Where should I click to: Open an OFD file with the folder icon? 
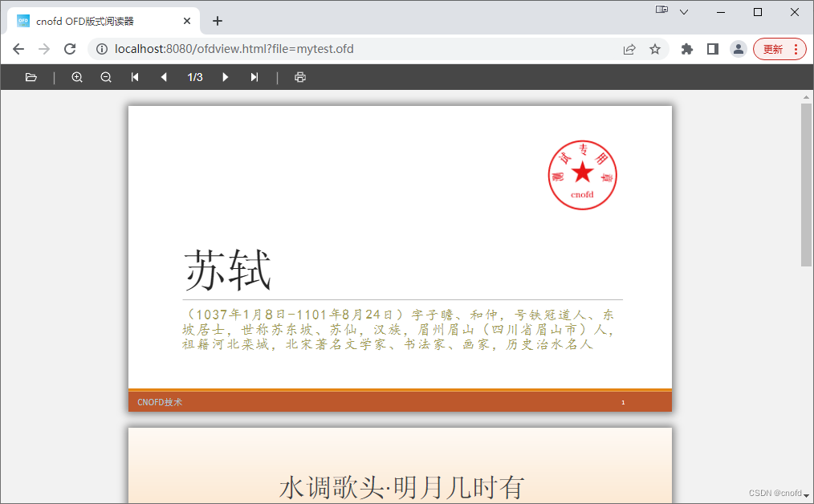pyautogui.click(x=31, y=77)
